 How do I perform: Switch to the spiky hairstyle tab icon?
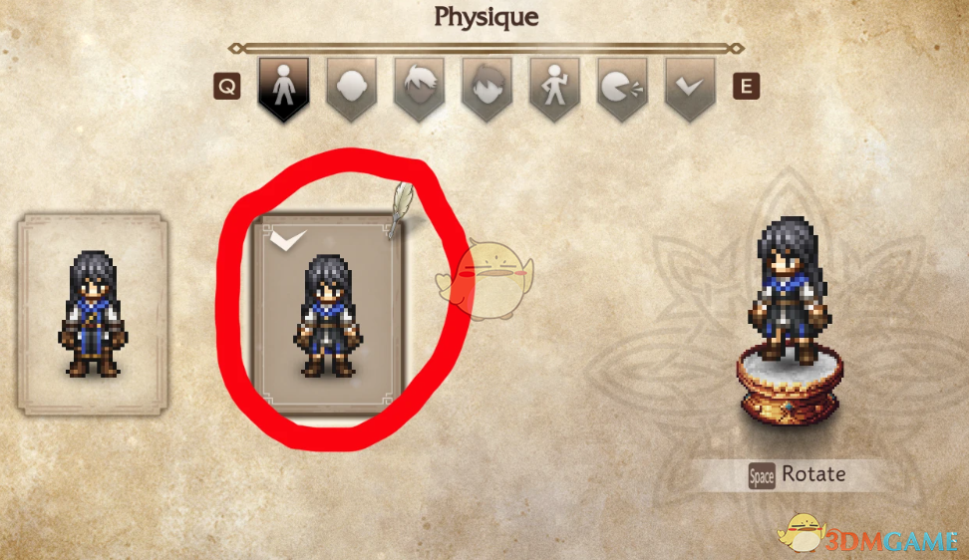pyautogui.click(x=419, y=89)
